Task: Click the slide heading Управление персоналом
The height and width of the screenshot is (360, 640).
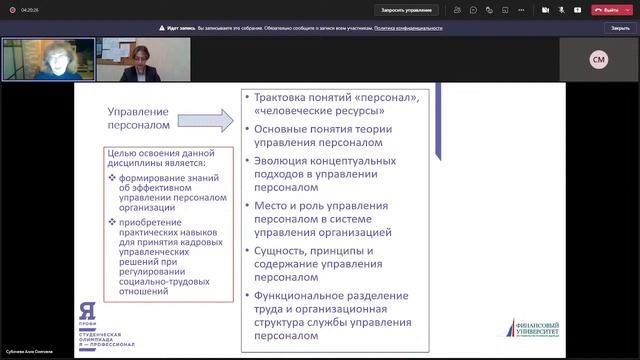Action: coord(138,118)
